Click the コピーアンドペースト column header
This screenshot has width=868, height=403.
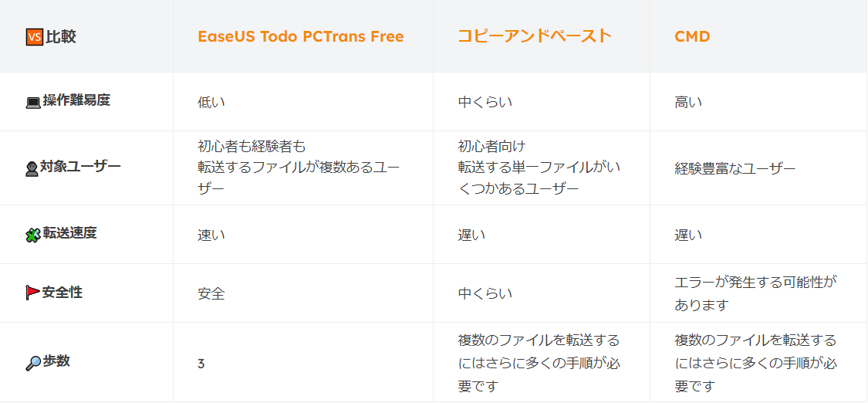534,36
